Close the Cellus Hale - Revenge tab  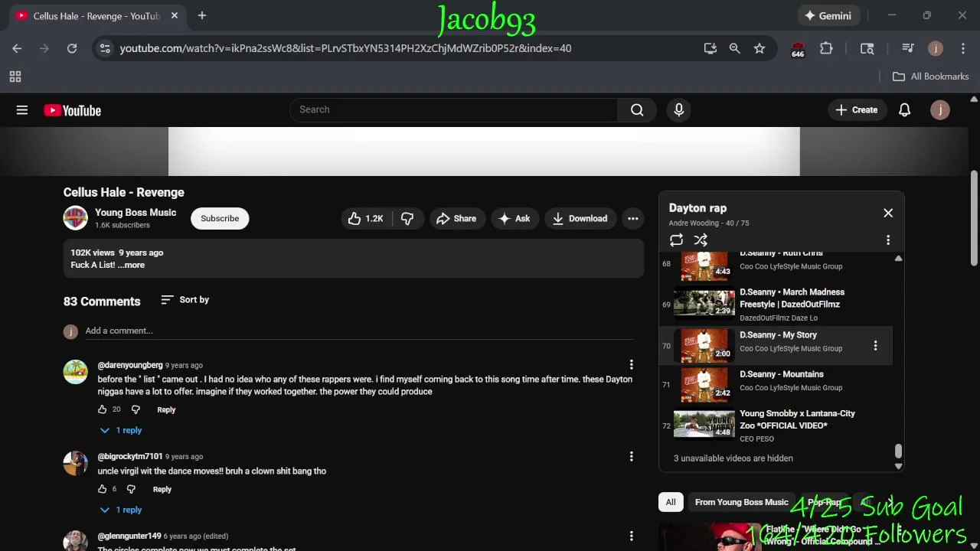[x=175, y=15]
